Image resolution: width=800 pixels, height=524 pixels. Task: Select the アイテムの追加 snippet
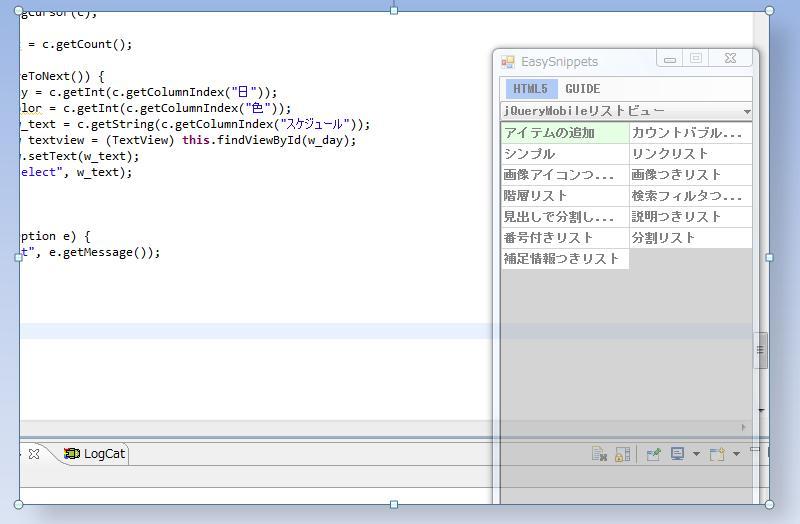coord(565,133)
